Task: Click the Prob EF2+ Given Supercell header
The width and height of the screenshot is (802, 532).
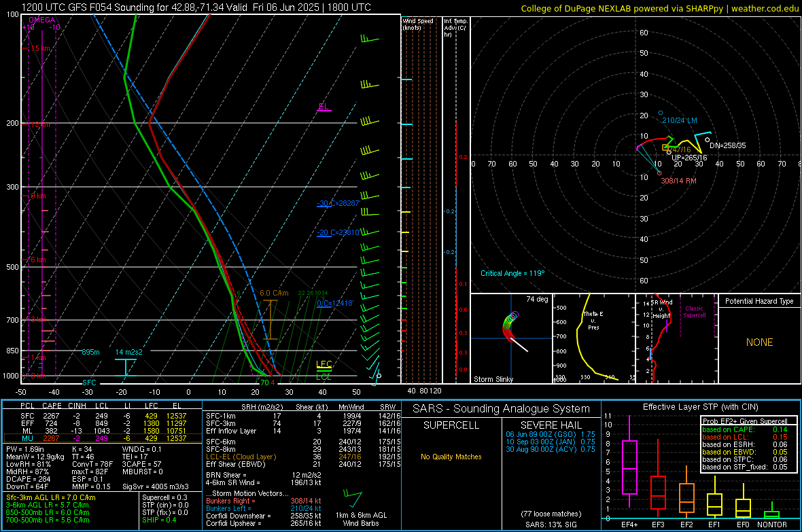Action: click(x=745, y=421)
